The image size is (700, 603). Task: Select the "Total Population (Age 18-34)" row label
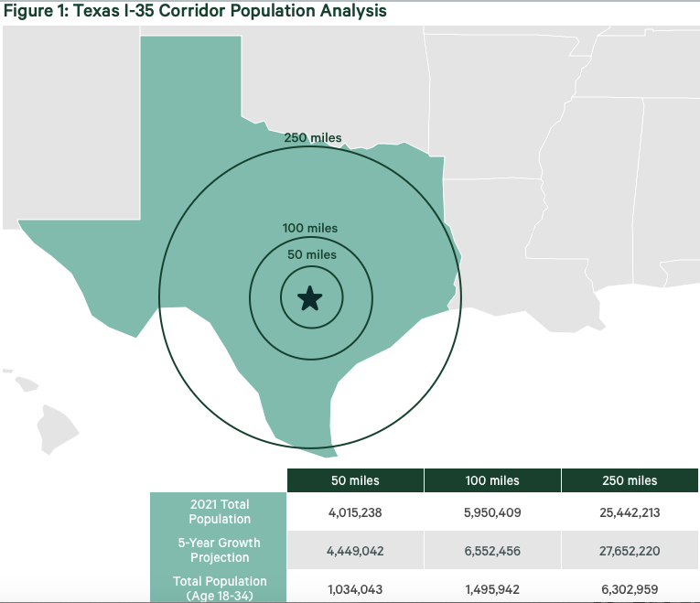click(x=219, y=587)
